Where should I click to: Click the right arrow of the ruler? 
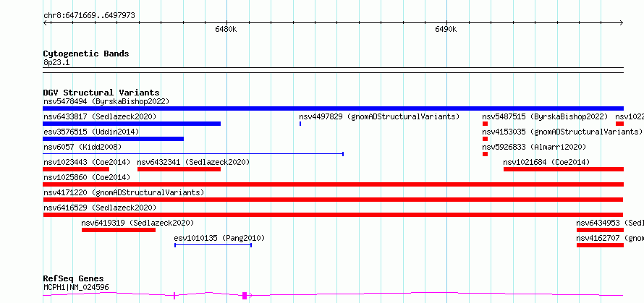pyautogui.click(x=622, y=22)
